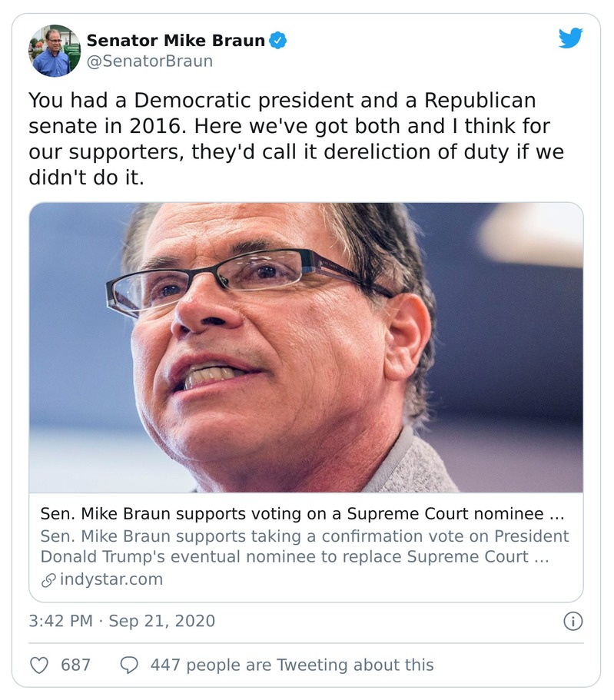Click the Sep 21, 2020 date
Viewport: 614px width, 700px height.
tap(161, 621)
